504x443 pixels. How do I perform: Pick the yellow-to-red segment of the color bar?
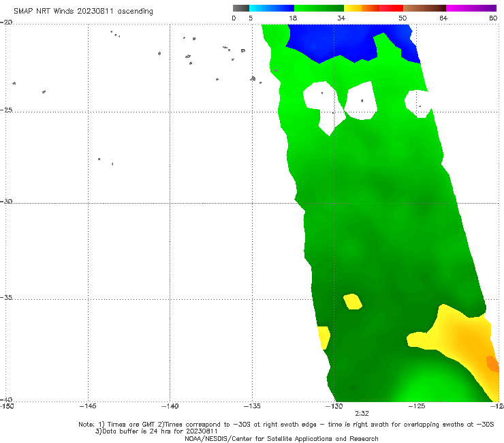click(x=373, y=8)
